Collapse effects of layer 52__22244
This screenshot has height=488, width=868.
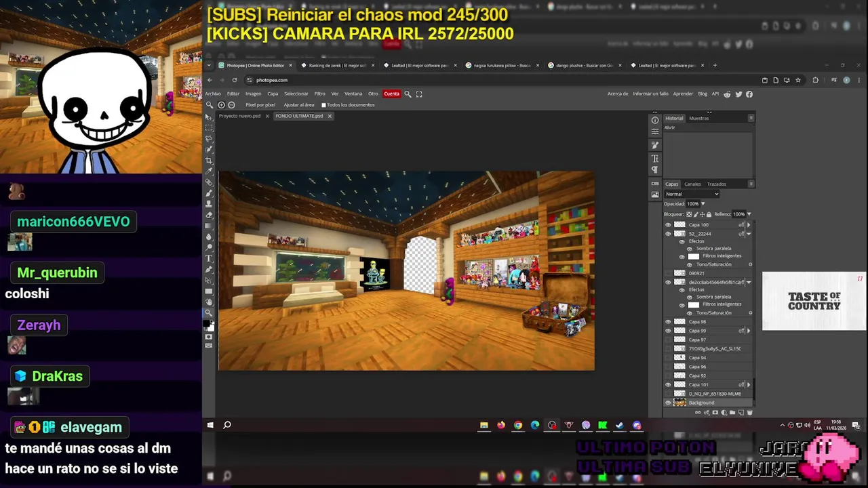749,234
